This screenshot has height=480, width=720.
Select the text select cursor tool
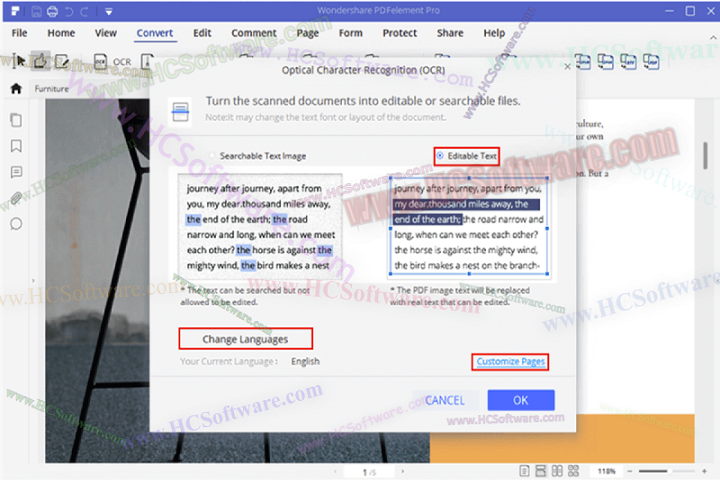coord(20,61)
